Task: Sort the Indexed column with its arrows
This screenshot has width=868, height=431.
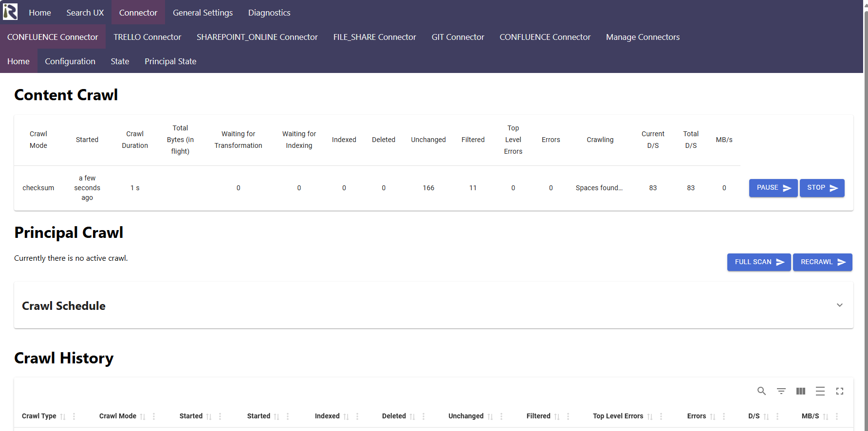Action: 346,416
